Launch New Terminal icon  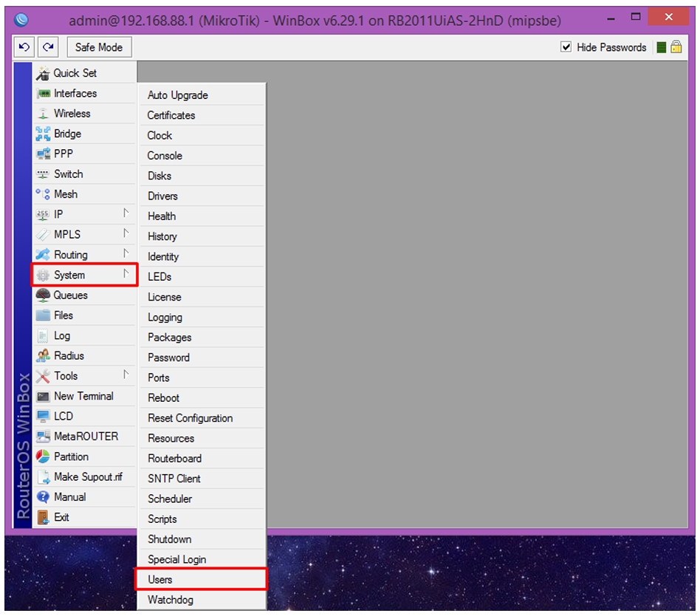click(43, 396)
